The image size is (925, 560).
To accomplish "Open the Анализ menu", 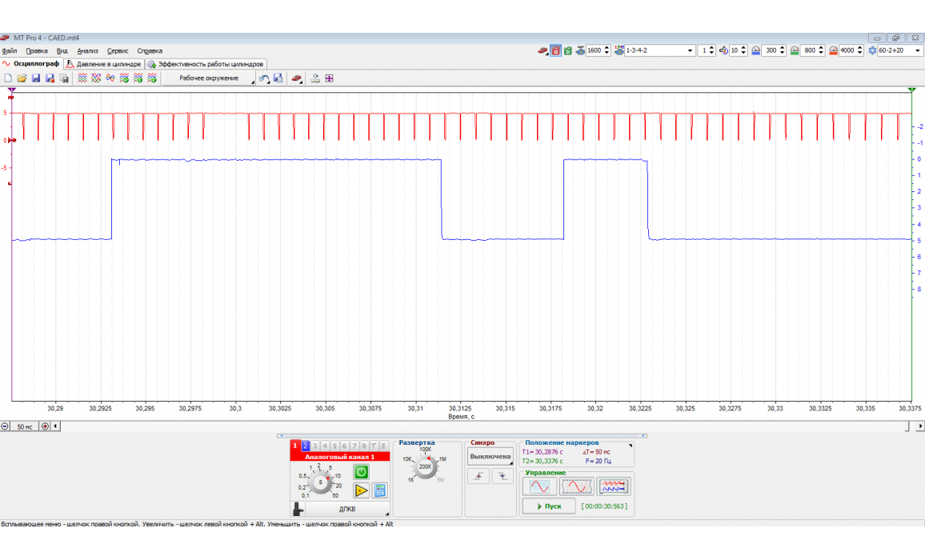I will click(88, 50).
